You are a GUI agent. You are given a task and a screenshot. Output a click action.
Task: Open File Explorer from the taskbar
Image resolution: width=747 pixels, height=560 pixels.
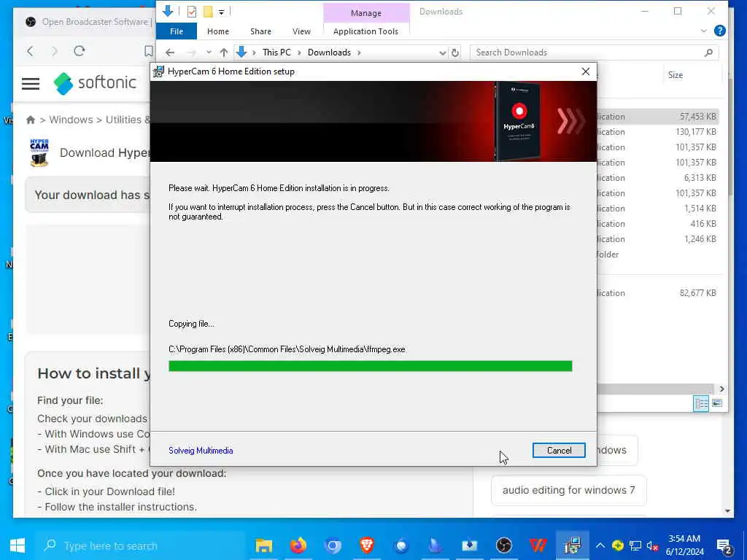263,545
